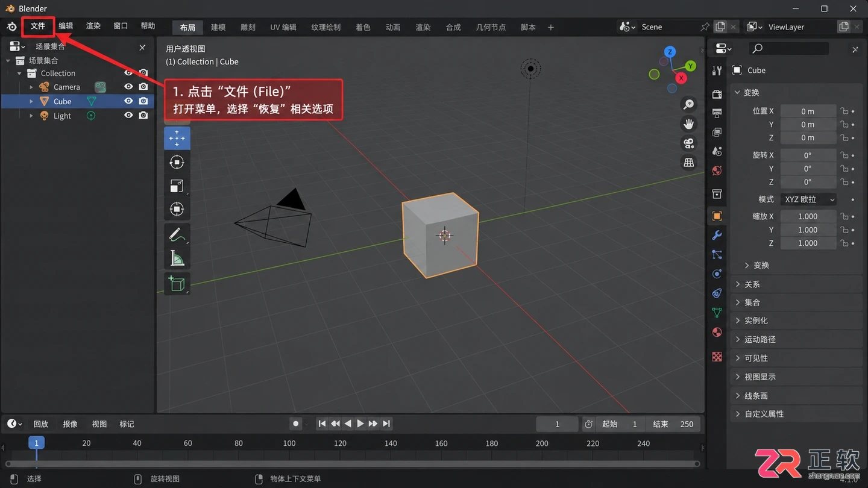Expand the 集合 panel in properties
868x488 pixels.
click(797, 302)
